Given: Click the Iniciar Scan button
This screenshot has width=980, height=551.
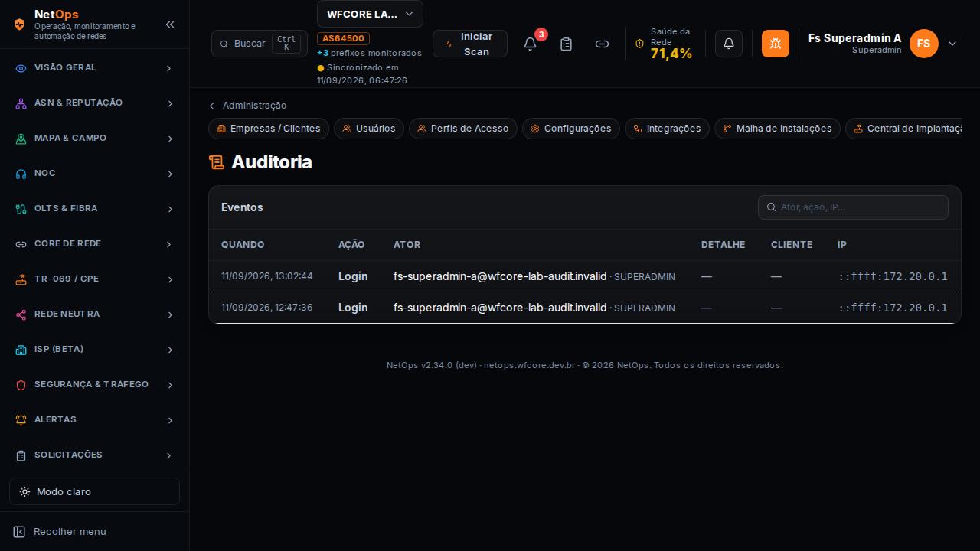Looking at the screenshot, I should click(x=470, y=44).
